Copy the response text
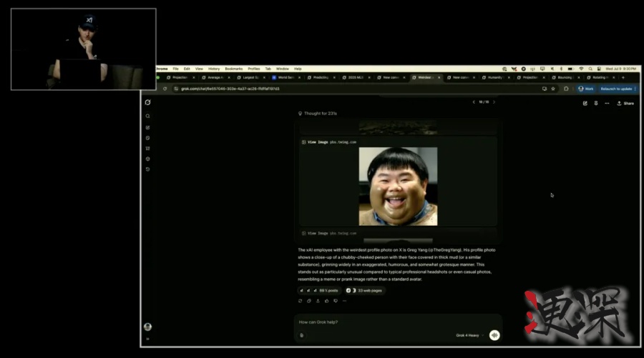Viewport: 644px width, 358px height. [309, 301]
